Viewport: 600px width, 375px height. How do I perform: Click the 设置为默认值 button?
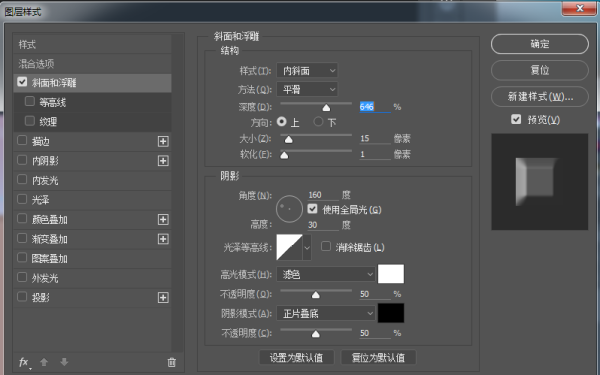pos(297,357)
